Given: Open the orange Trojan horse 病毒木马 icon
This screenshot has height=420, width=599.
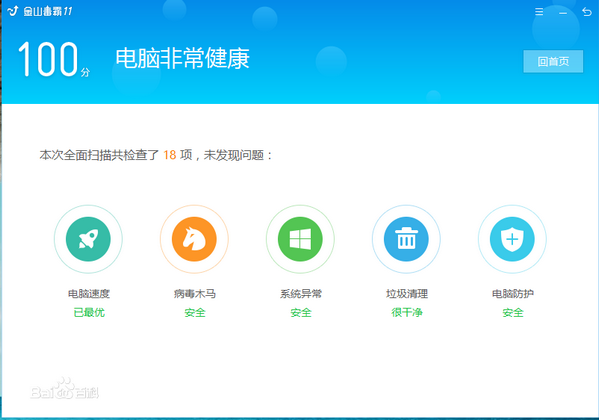Looking at the screenshot, I should [194, 239].
